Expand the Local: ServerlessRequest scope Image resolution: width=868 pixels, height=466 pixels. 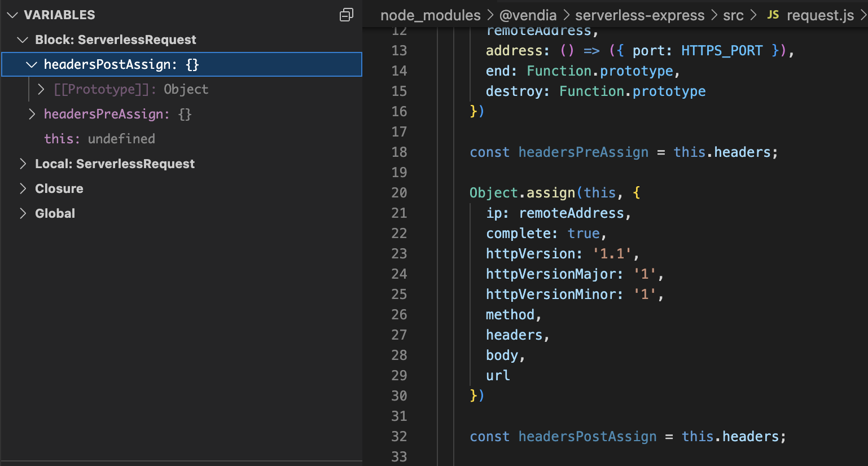tap(23, 164)
